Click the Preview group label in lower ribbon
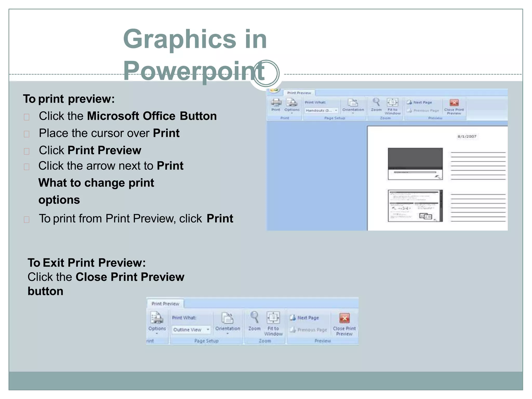This screenshot has height=399, width=532. coord(323,341)
